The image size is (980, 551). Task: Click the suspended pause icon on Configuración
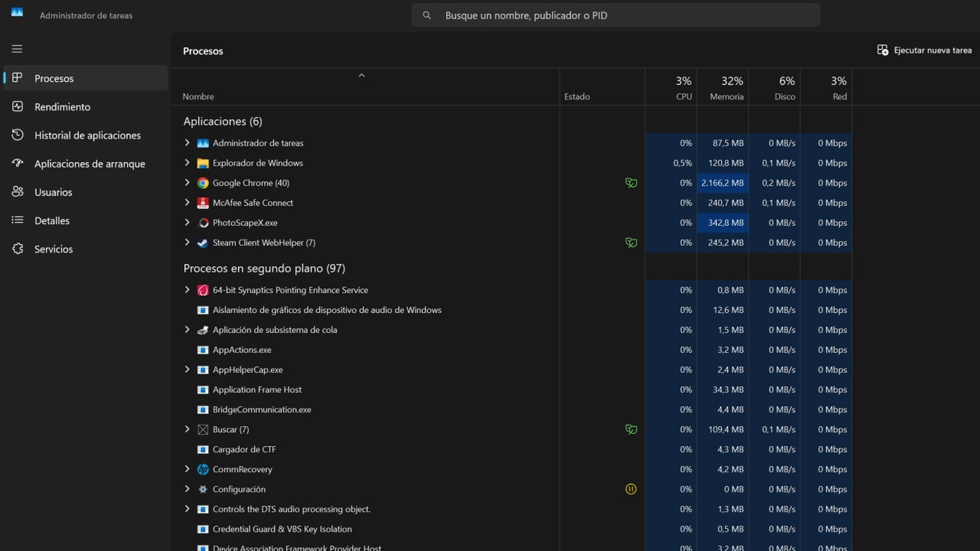pyautogui.click(x=631, y=489)
